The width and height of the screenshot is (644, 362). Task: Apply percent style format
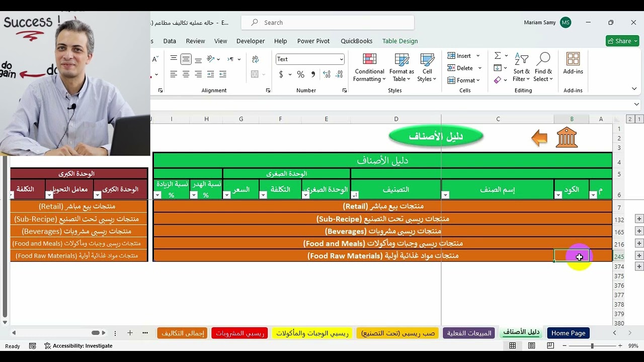[300, 74]
